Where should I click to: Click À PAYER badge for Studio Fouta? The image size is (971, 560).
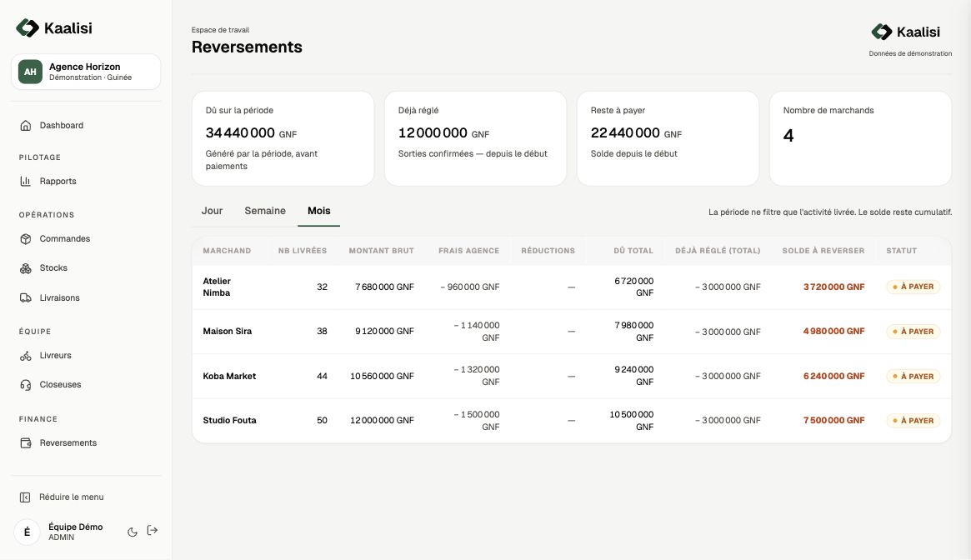[913, 421]
